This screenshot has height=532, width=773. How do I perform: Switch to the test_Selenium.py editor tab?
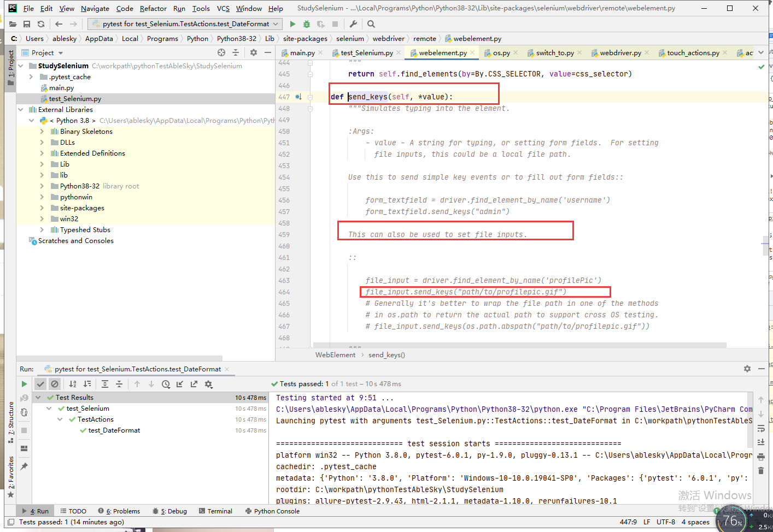tap(366, 52)
